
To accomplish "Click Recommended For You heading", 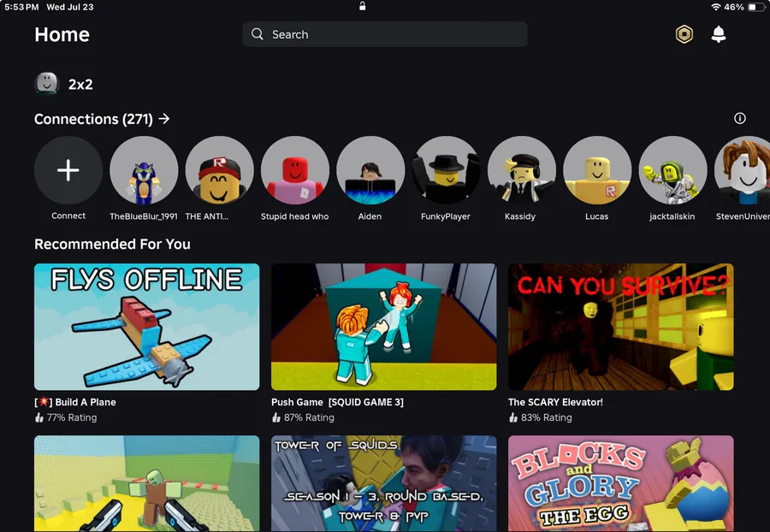I will click(x=112, y=244).
